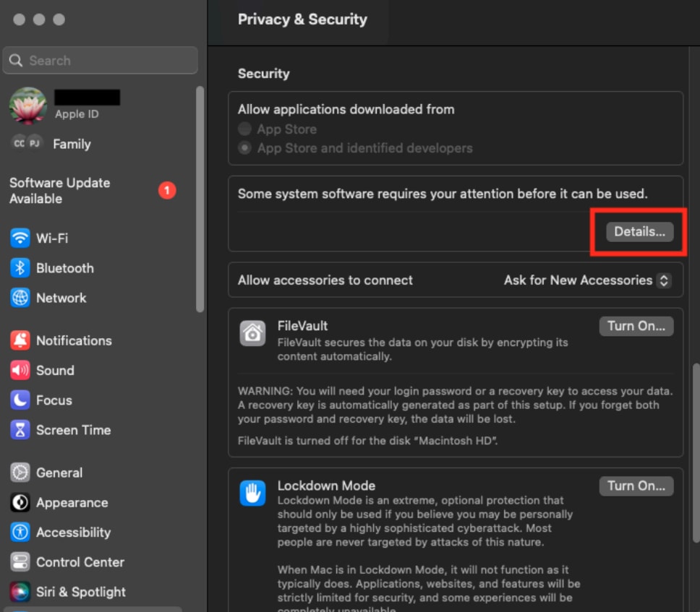The height and width of the screenshot is (612, 700).
Task: Select App Store and identified developers option
Action: click(x=246, y=148)
